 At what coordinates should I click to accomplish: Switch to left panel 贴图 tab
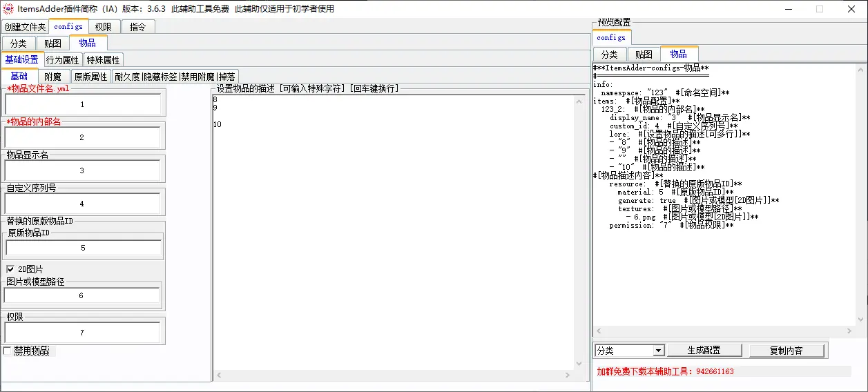pyautogui.click(x=52, y=43)
